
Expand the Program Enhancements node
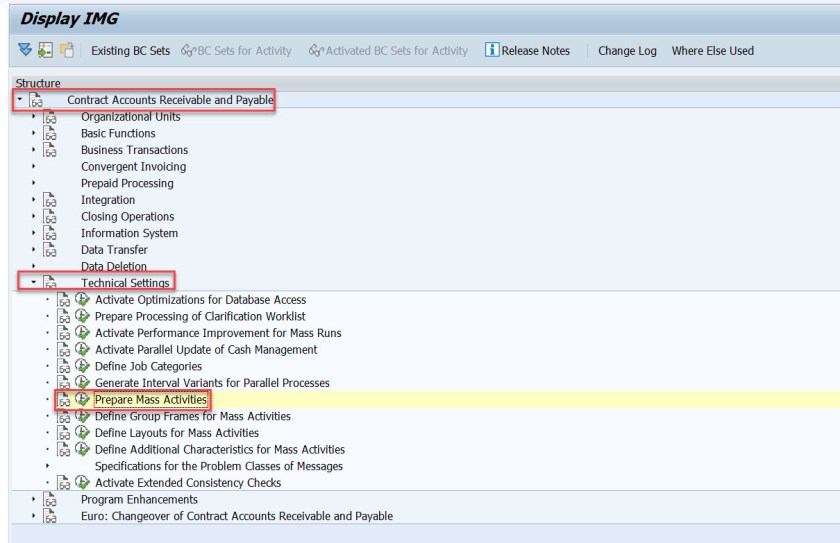[34, 500]
